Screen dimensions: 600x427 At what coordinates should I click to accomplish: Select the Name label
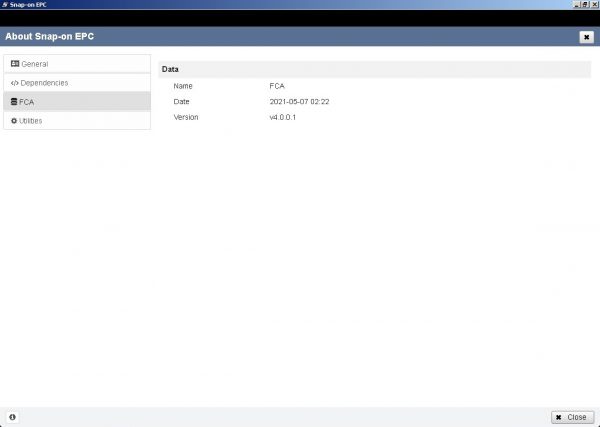[x=183, y=86]
